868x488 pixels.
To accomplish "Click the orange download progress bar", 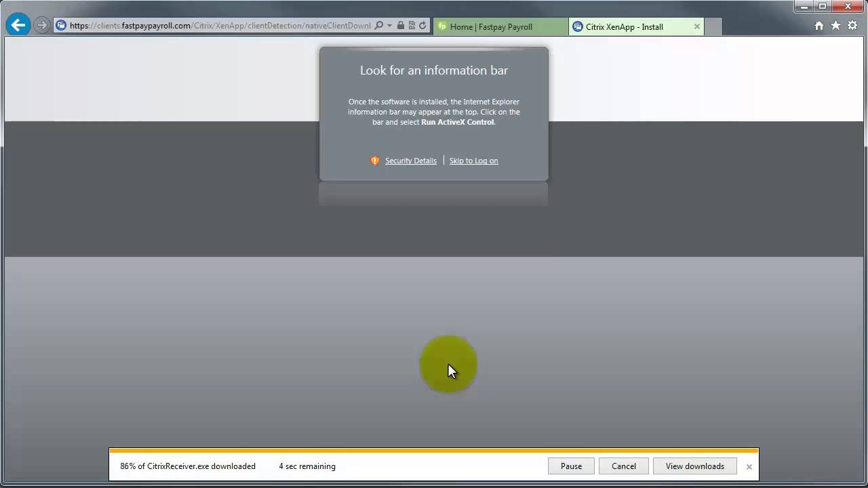I will coord(434,451).
